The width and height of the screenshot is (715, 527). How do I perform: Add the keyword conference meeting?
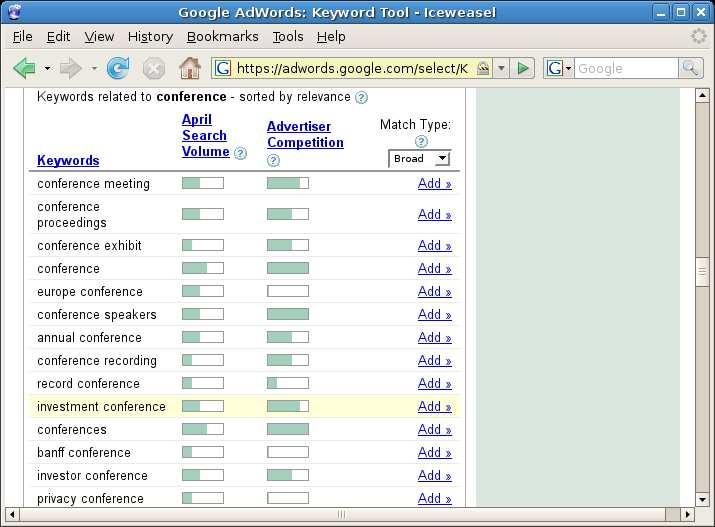pos(435,183)
